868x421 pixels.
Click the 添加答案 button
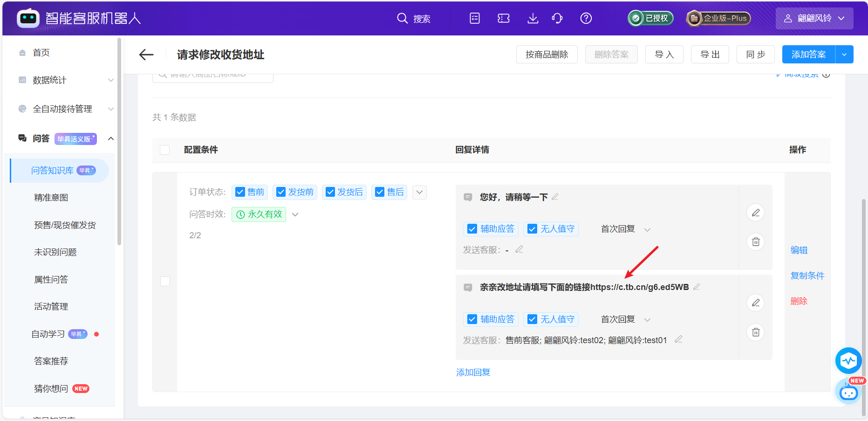[809, 55]
